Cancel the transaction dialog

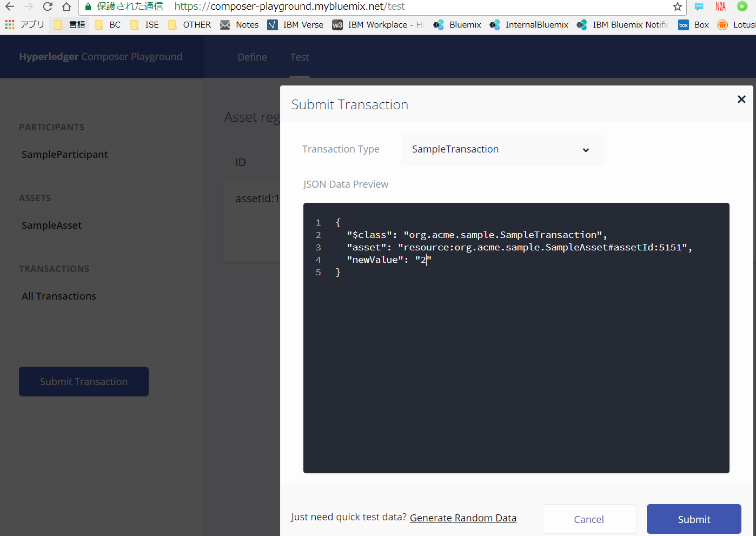pyautogui.click(x=589, y=519)
